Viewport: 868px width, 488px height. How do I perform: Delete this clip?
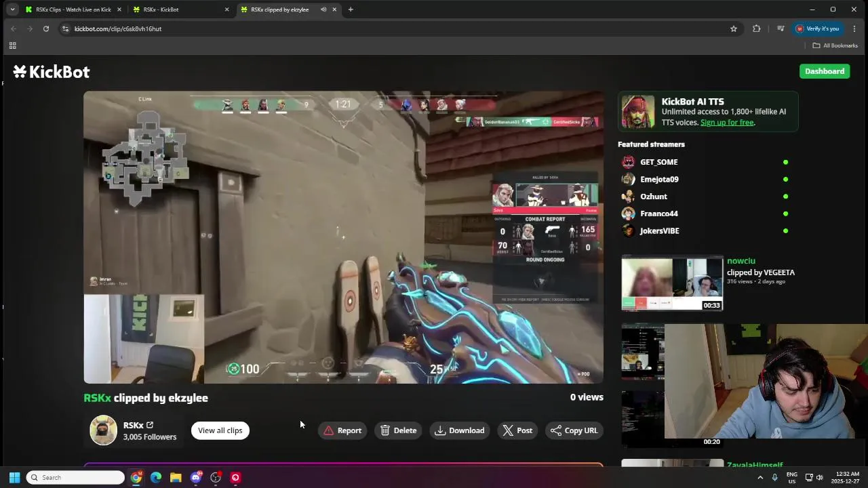point(399,430)
